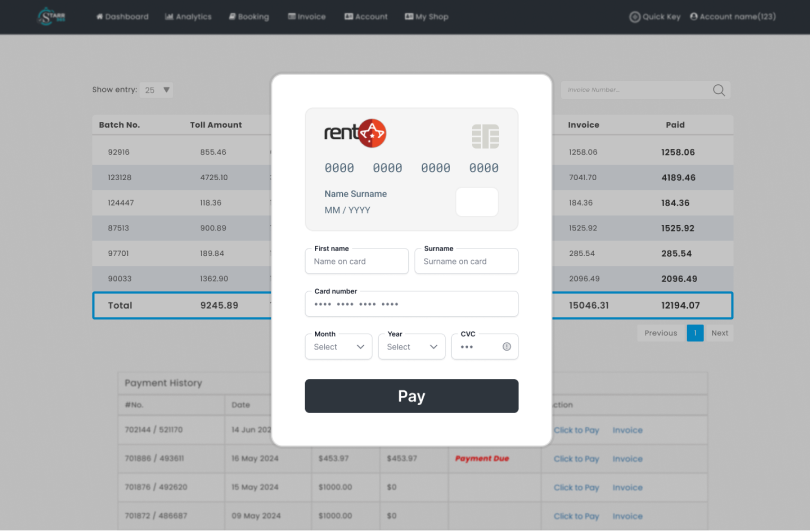Focus the First name input field

coord(356,261)
